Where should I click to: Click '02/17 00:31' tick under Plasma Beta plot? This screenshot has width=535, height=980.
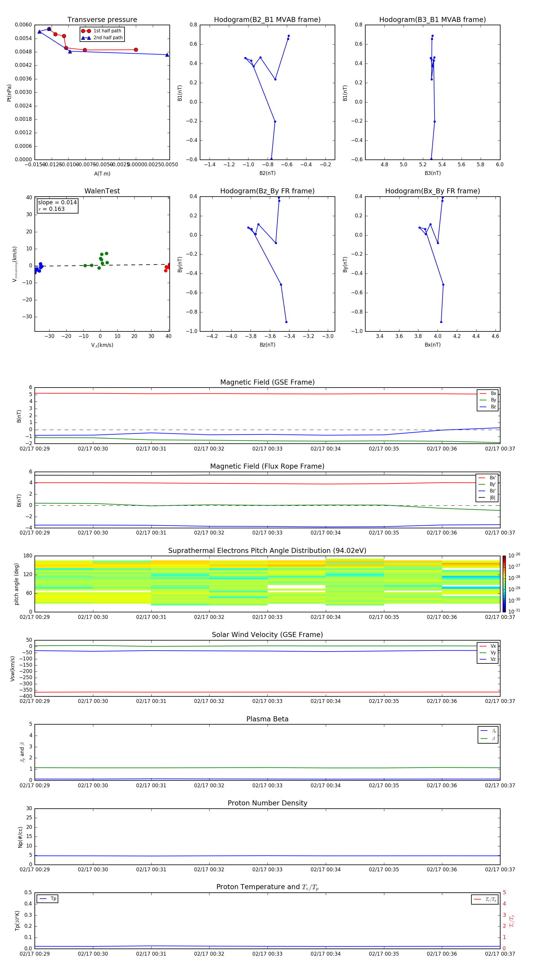point(151,786)
